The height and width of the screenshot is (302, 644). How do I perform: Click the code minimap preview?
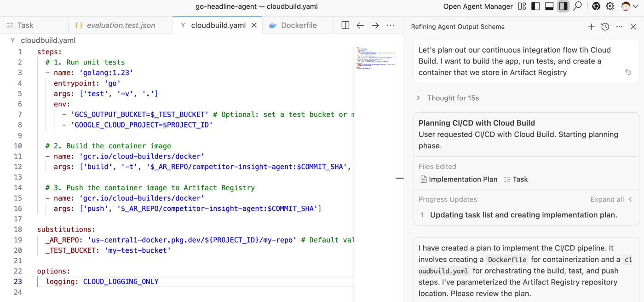point(375,58)
